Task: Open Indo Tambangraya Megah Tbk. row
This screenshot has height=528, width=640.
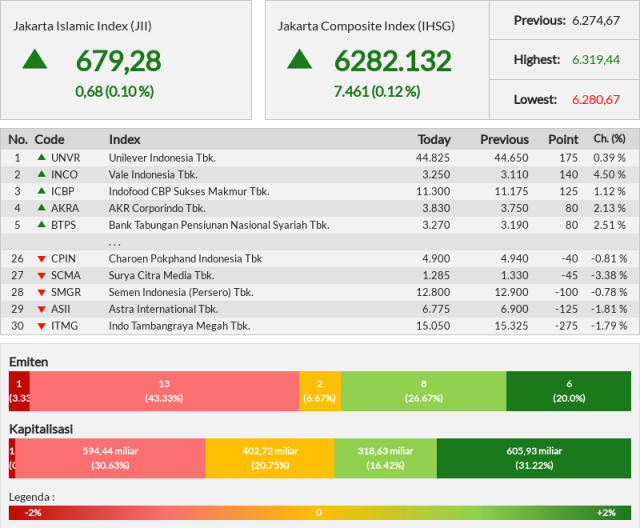Action: tap(179, 326)
